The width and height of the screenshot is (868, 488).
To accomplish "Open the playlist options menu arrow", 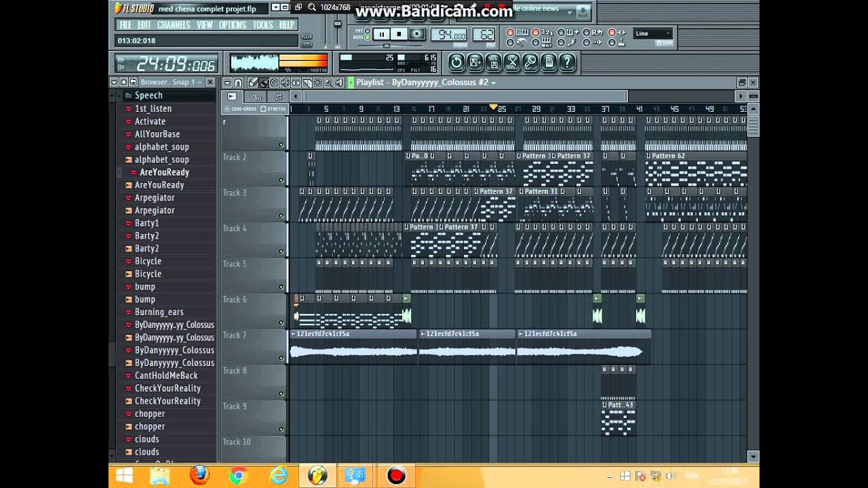I will click(226, 82).
